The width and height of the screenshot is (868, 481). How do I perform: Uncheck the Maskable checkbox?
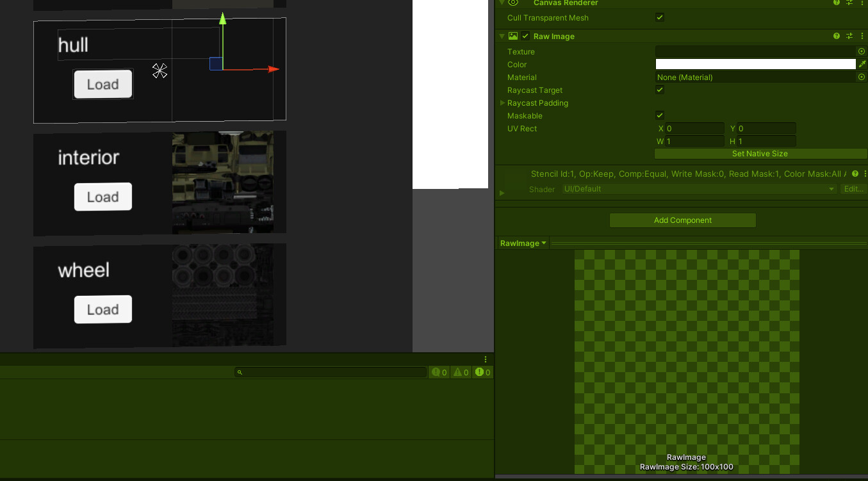point(660,115)
